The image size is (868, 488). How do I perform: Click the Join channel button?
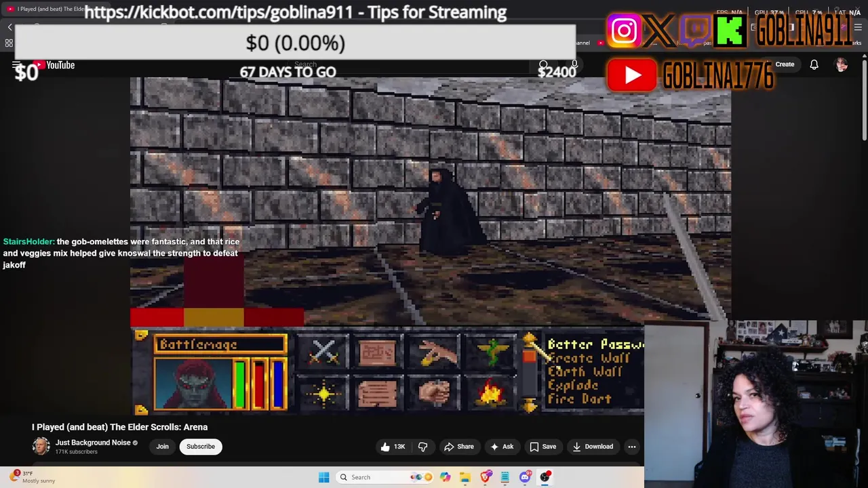[x=163, y=447]
